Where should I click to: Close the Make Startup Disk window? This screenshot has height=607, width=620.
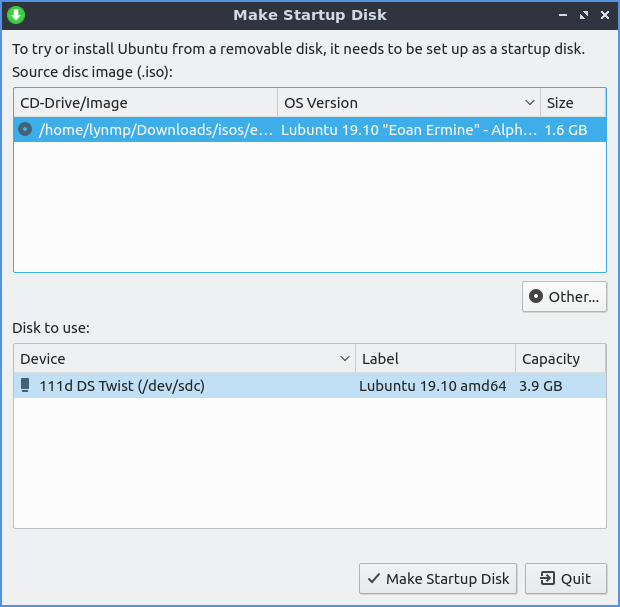[x=603, y=15]
